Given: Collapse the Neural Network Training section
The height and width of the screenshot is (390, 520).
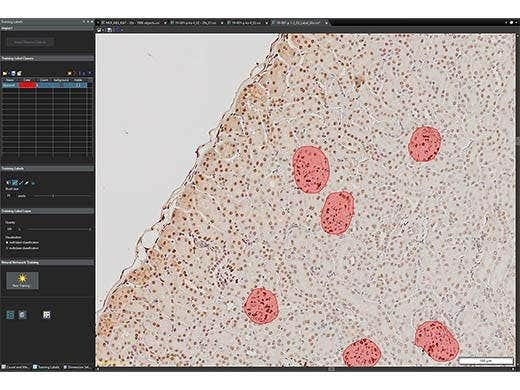Looking at the screenshot, I should [47, 263].
